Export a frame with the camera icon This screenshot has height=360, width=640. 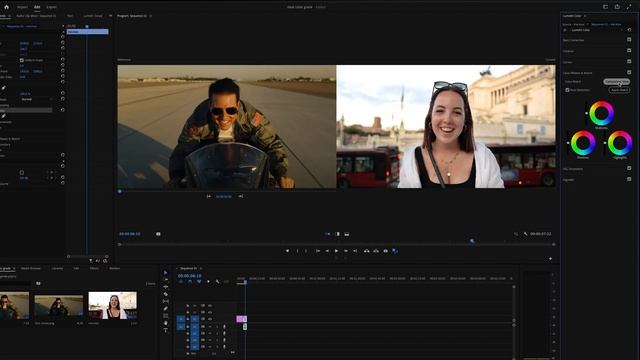385,251
